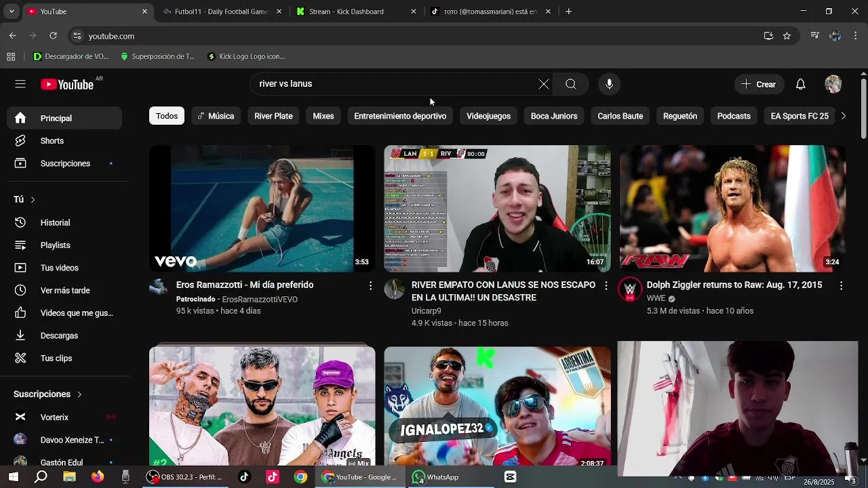868x488 pixels.
Task: Open Windows taskbar search
Action: [41, 477]
